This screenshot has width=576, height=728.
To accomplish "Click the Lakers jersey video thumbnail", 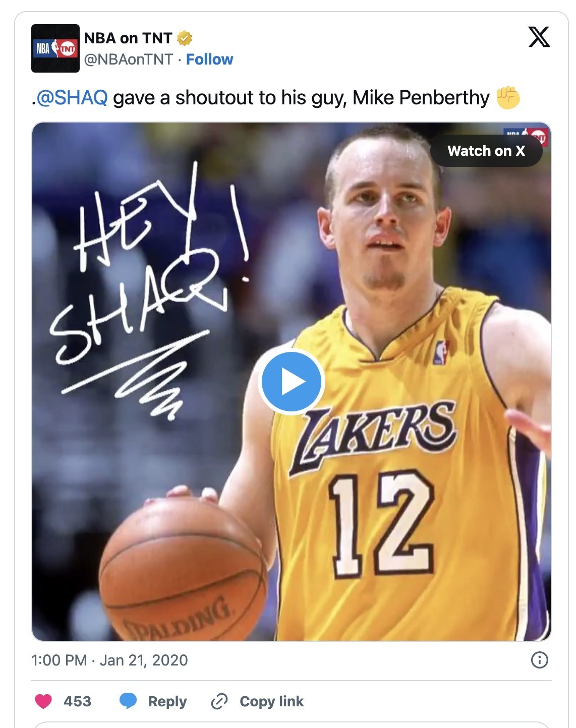I will [x=292, y=382].
